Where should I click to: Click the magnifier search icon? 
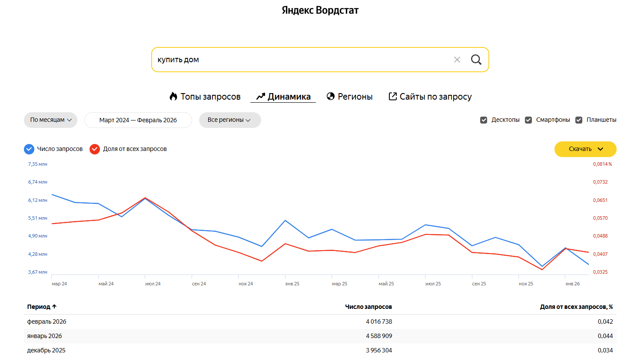click(x=476, y=60)
